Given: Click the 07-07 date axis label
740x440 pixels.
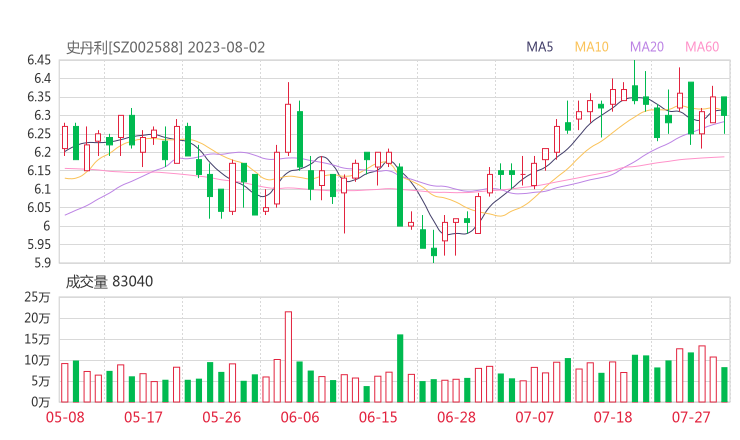Looking at the screenshot, I should (534, 417).
